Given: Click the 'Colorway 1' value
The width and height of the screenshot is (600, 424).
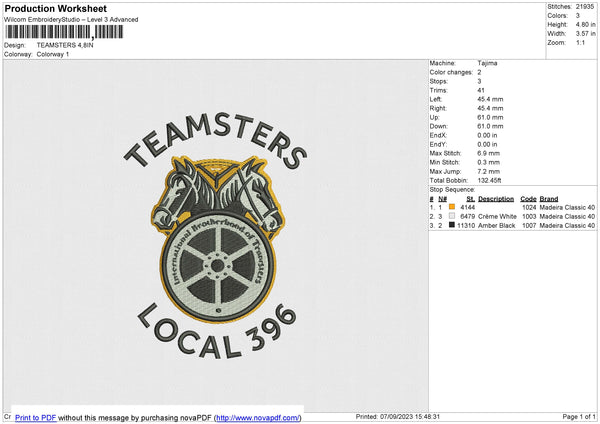Looking at the screenshot, I should (53, 54).
